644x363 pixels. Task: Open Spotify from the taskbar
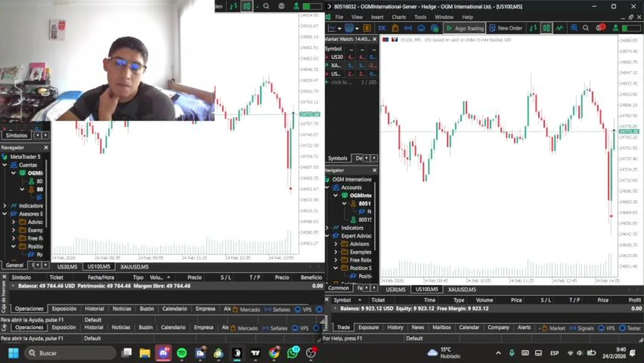tap(182, 353)
